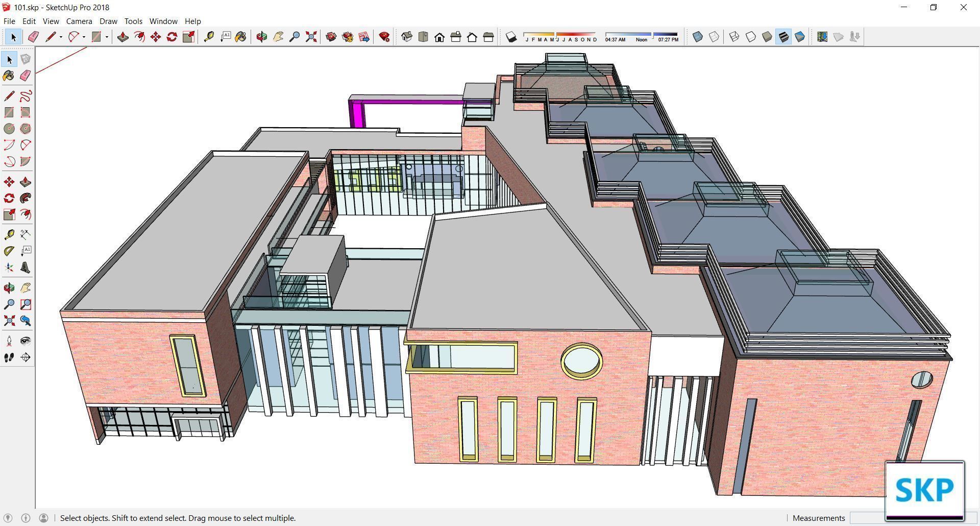Select the Push/Pull tool in top toolbar
Screen dimensions: 980x526
(x=122, y=37)
